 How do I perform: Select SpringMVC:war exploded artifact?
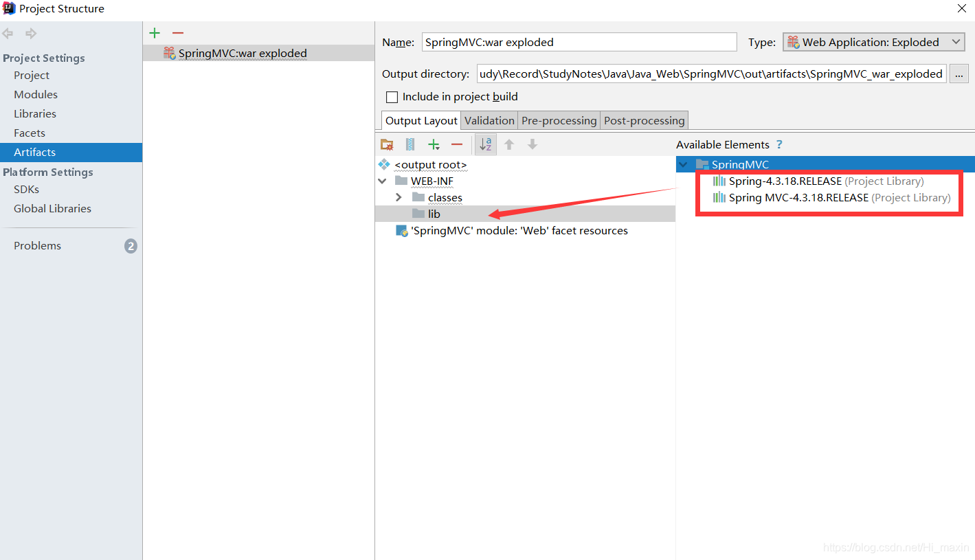pyautogui.click(x=259, y=53)
